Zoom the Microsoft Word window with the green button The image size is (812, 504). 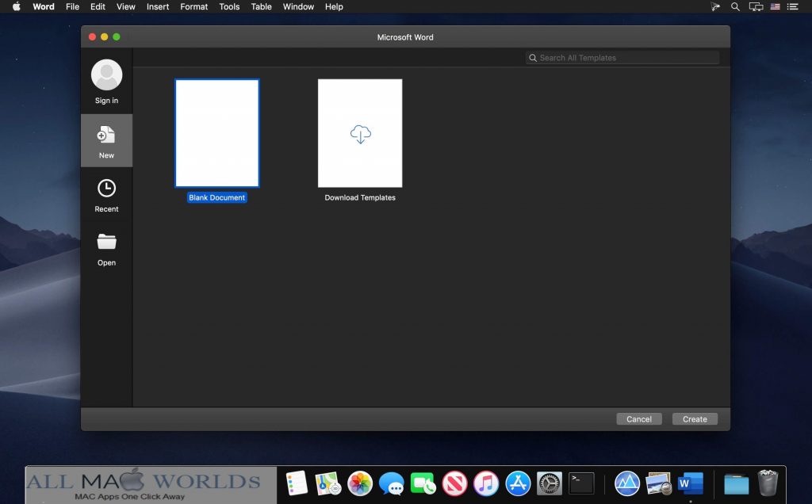point(117,36)
